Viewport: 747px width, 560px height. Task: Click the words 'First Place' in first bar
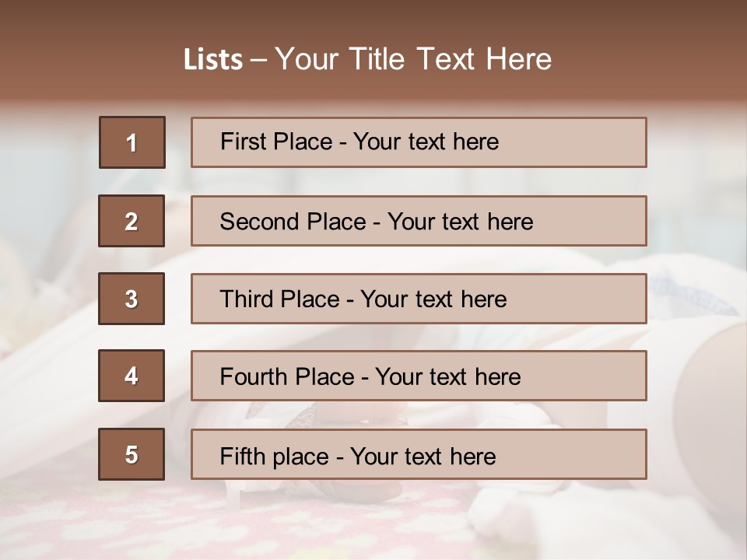(x=276, y=142)
